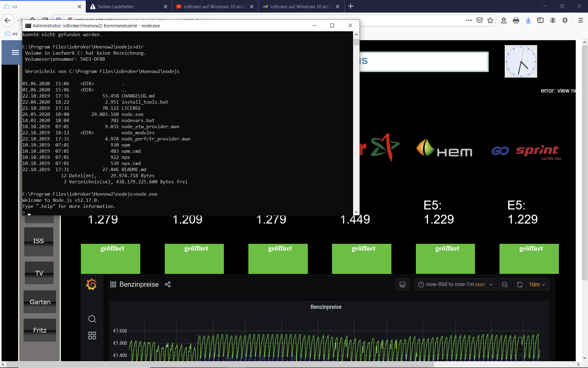Click the Grafana search icon
The image size is (588, 368).
[x=92, y=319]
